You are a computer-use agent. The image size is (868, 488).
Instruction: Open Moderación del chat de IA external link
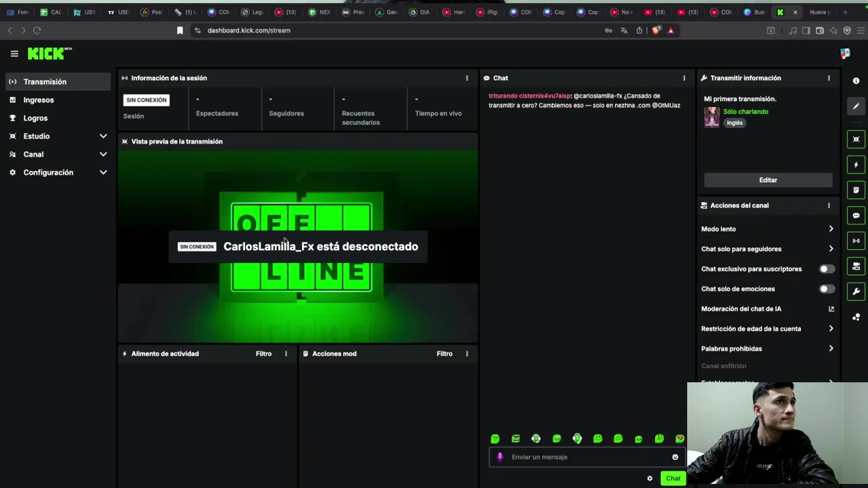[x=831, y=309]
